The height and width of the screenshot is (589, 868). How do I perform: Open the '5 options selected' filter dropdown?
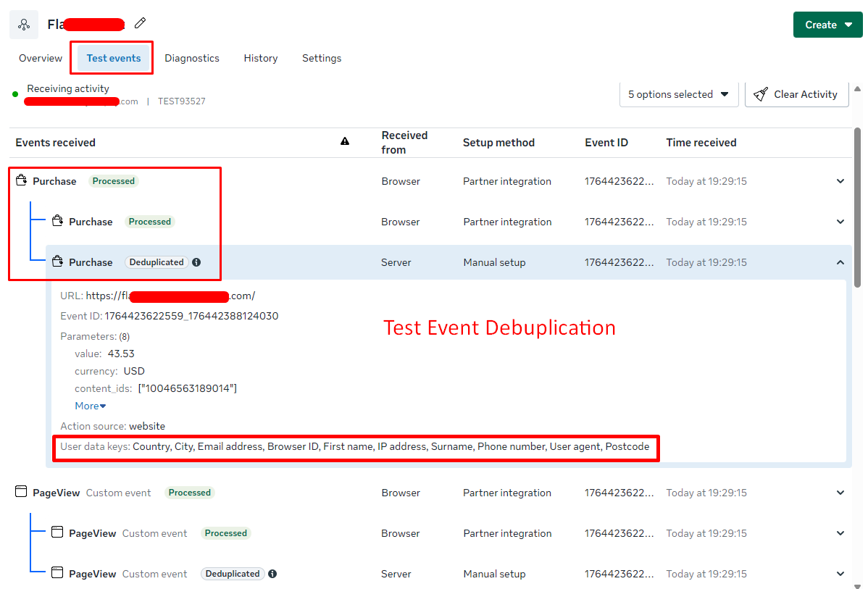[x=678, y=94]
